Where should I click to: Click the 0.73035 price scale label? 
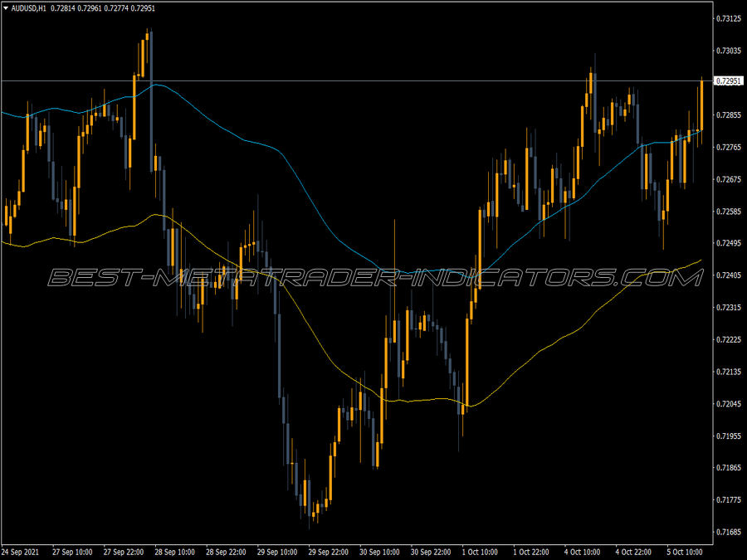729,51
